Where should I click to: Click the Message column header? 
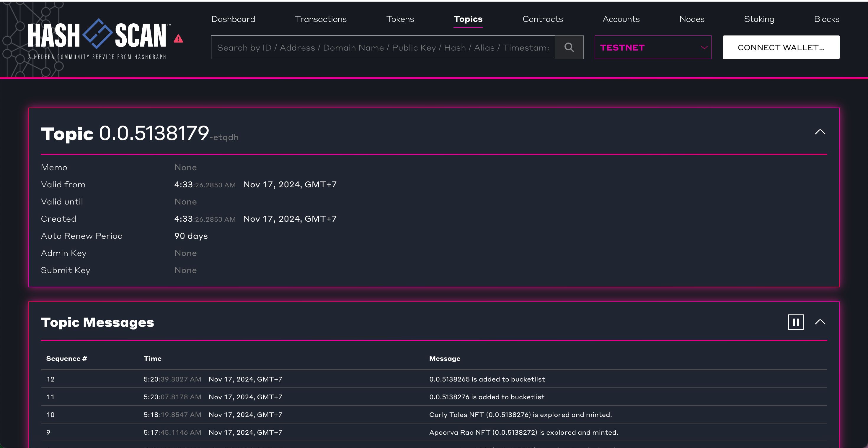point(445,358)
